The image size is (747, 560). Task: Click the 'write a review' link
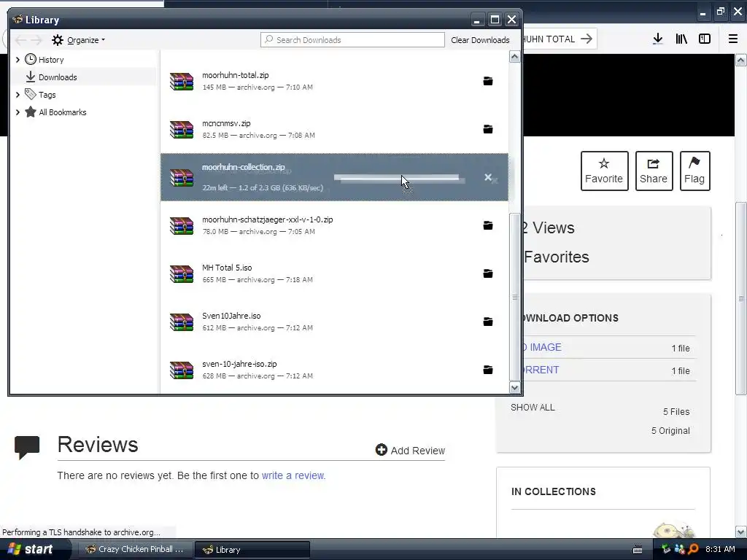293,475
